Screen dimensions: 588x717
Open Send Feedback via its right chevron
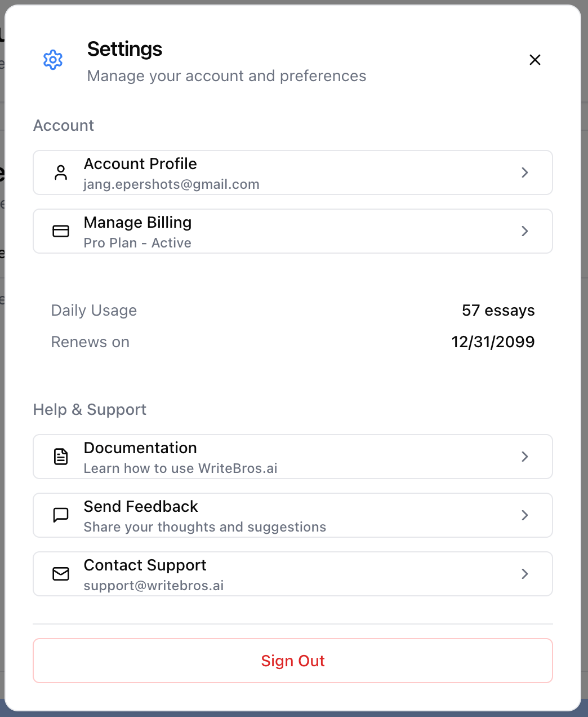525,515
